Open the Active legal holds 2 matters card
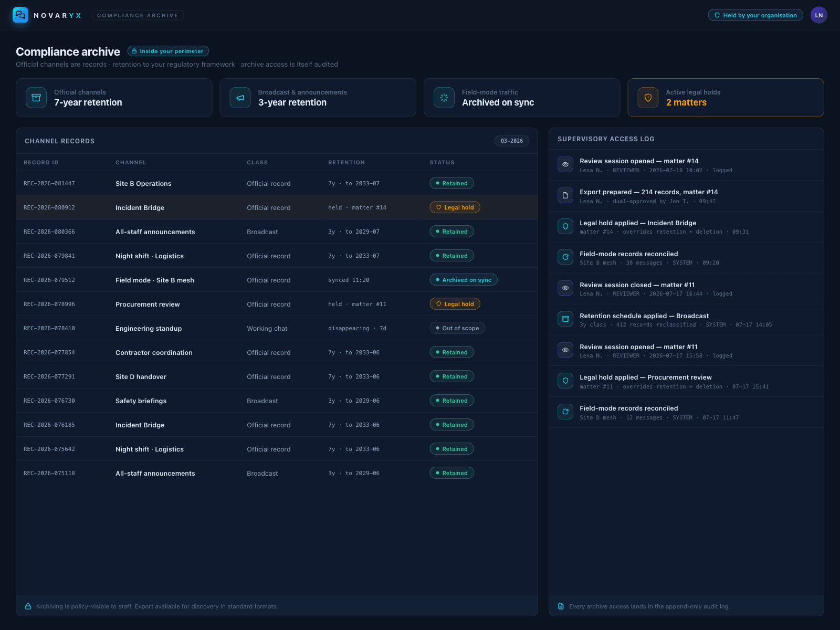Screen dimensions: 840x630 coord(726,98)
